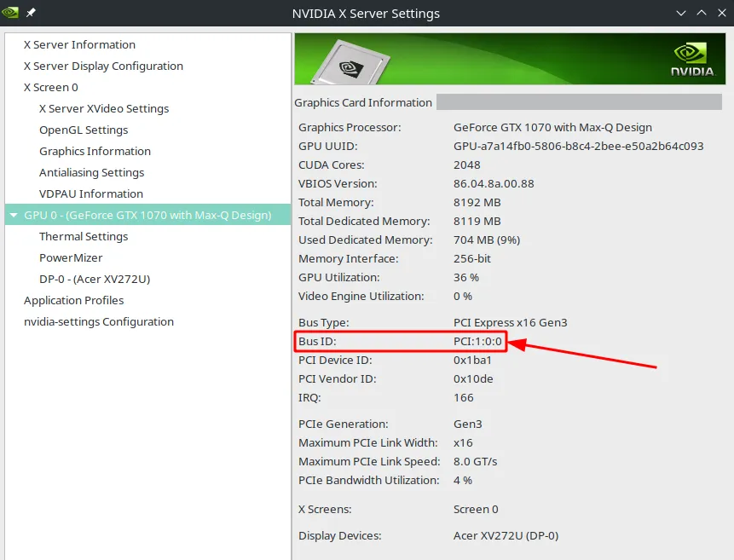This screenshot has width=734, height=560.
Task: Open Antialiasing Settings page
Action: 91,172
